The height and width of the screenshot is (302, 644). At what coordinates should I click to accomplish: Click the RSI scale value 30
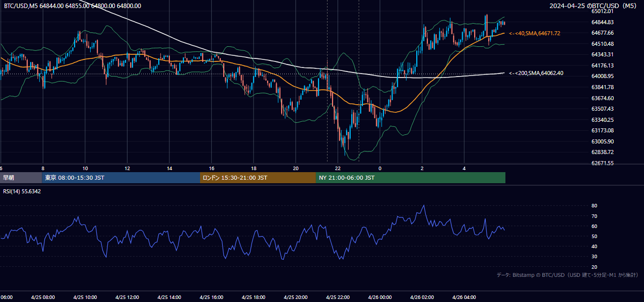(594, 256)
